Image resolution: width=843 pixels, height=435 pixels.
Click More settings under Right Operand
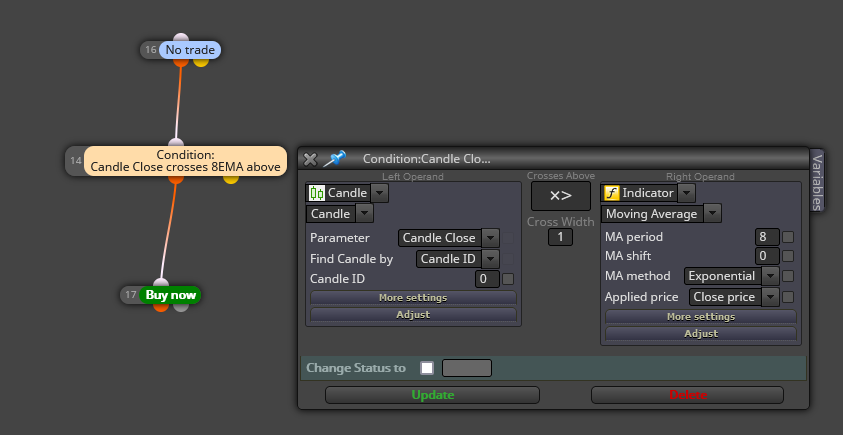coord(701,317)
